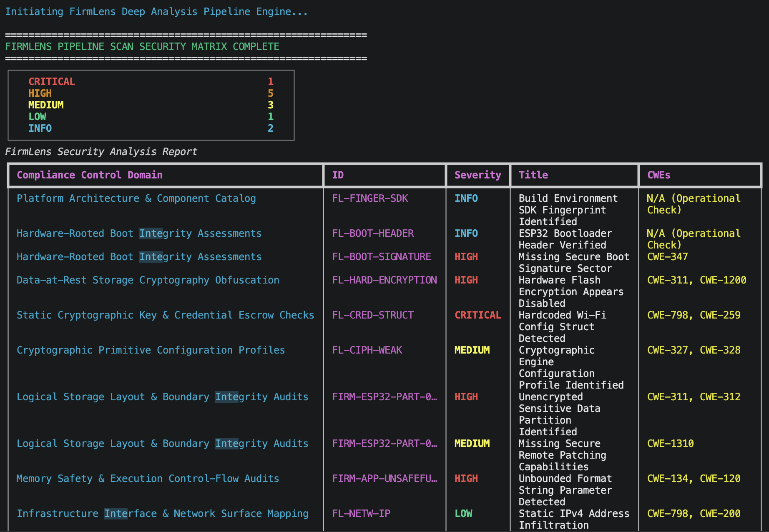Click the CWE-1310 cell
Image resolution: width=769 pixels, height=532 pixels.
coord(671,444)
